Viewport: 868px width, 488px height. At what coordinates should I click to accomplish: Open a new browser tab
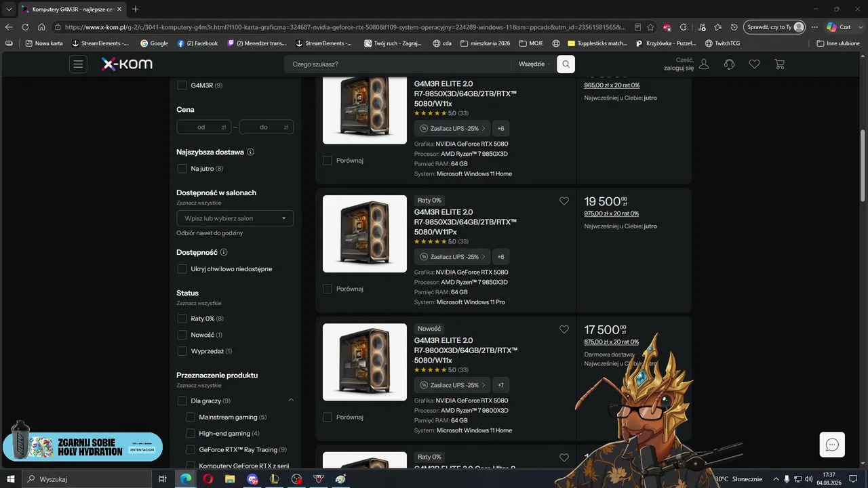pyautogui.click(x=136, y=9)
